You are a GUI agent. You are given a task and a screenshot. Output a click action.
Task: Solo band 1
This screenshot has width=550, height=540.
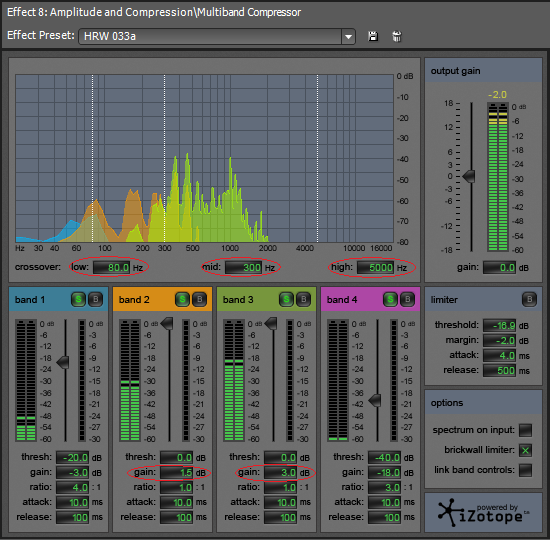pyautogui.click(x=79, y=299)
